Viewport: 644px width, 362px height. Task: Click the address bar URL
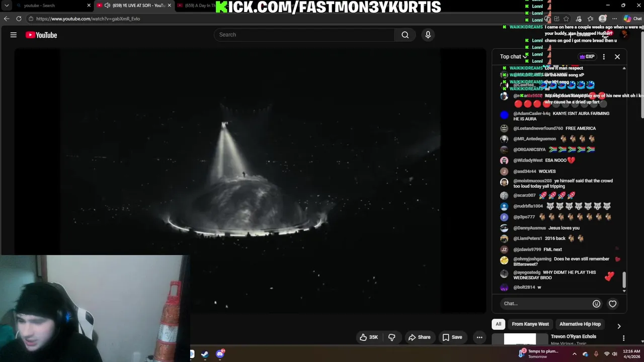88,19
